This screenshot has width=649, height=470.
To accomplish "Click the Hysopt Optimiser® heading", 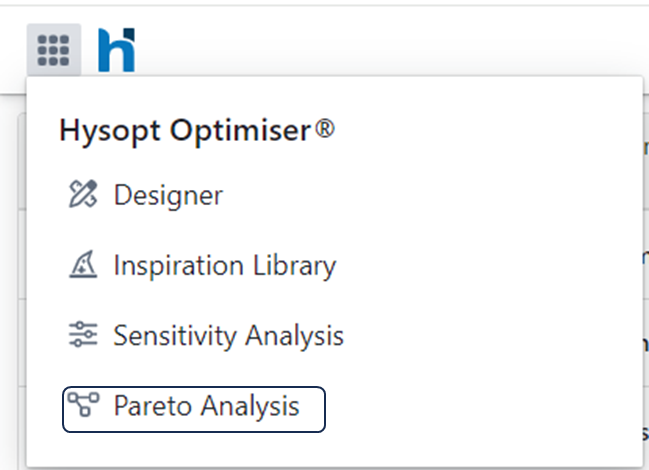I will (197, 130).
